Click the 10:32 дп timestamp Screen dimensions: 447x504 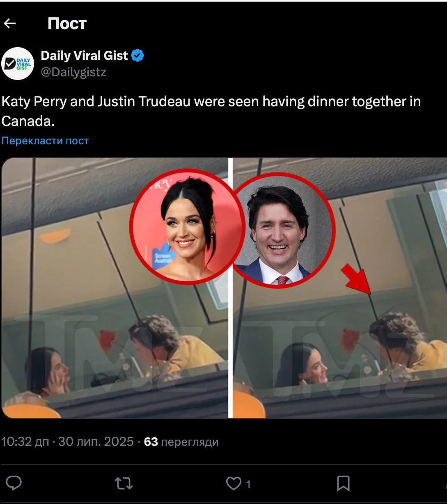(x=25, y=442)
